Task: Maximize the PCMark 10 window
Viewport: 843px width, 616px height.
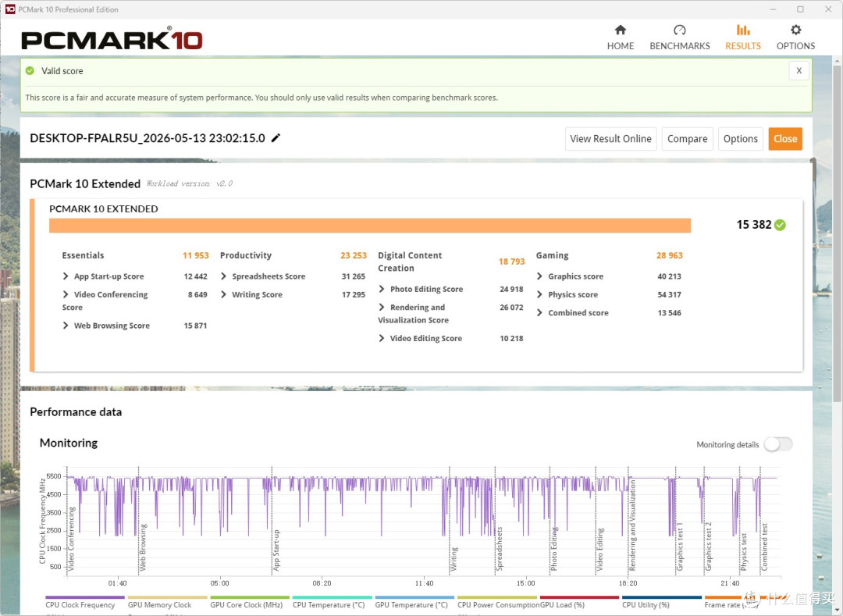Action: click(x=801, y=9)
